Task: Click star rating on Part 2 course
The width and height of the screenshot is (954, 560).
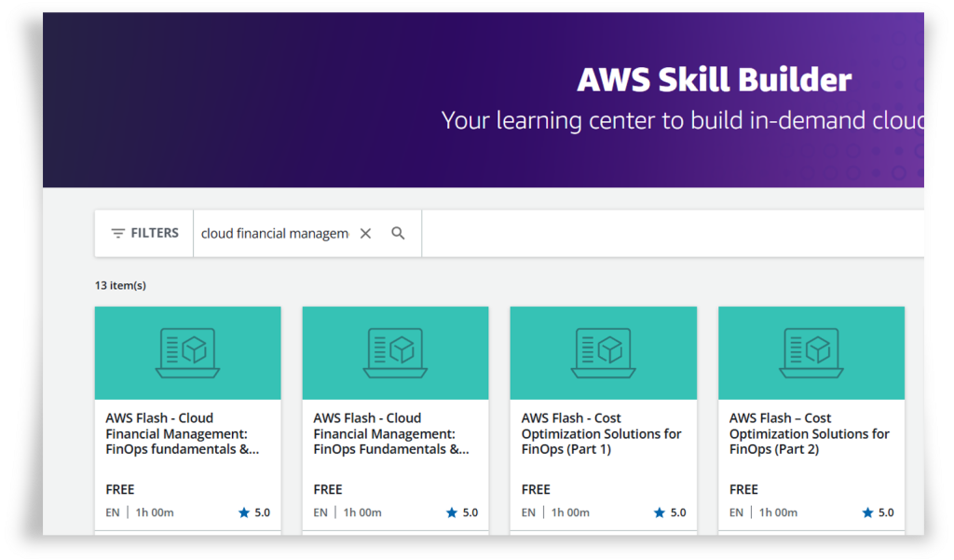Action: 878,512
